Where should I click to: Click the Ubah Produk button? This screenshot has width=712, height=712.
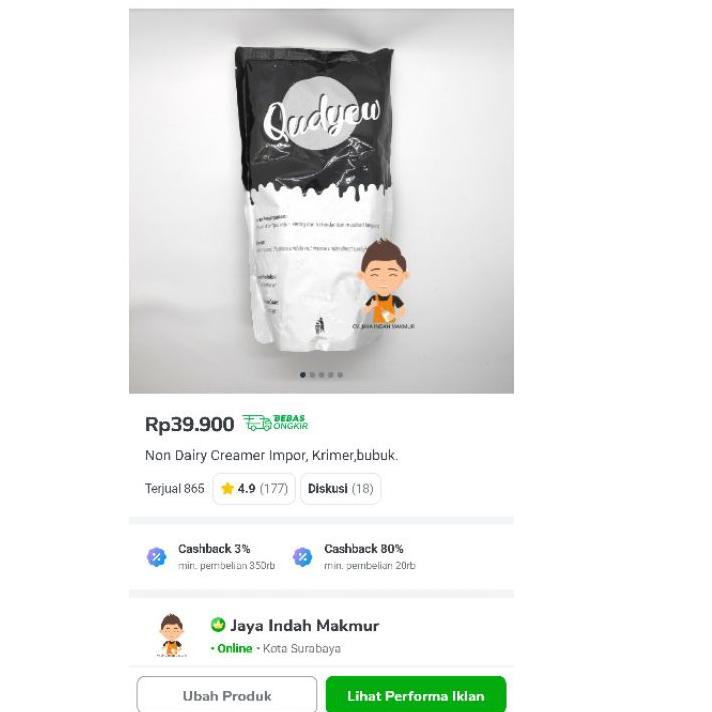[227, 695]
